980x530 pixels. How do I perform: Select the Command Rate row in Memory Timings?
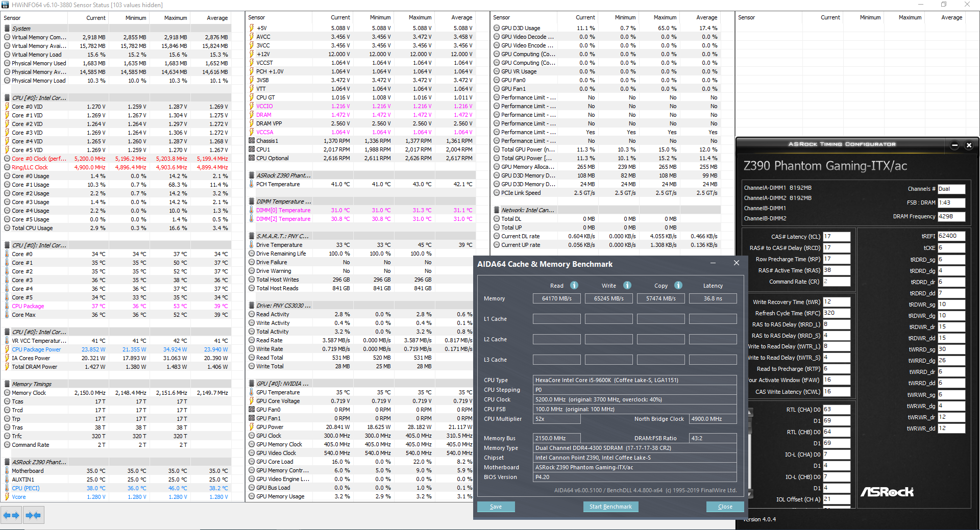coord(117,445)
